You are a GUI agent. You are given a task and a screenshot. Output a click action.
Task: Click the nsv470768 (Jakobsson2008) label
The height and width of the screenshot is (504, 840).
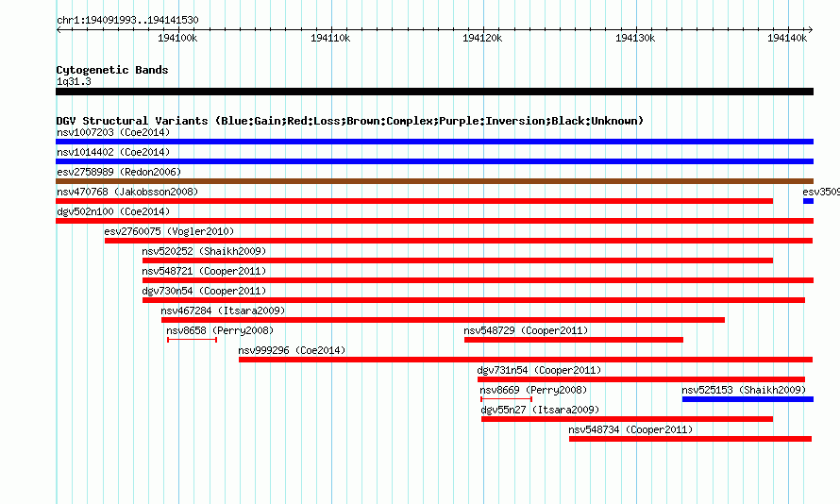click(x=127, y=192)
